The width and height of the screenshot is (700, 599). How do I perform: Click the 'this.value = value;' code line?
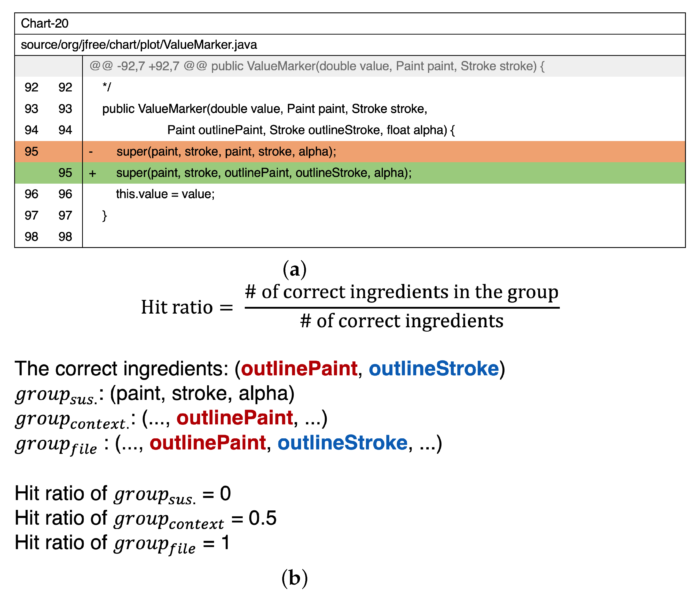point(165,194)
